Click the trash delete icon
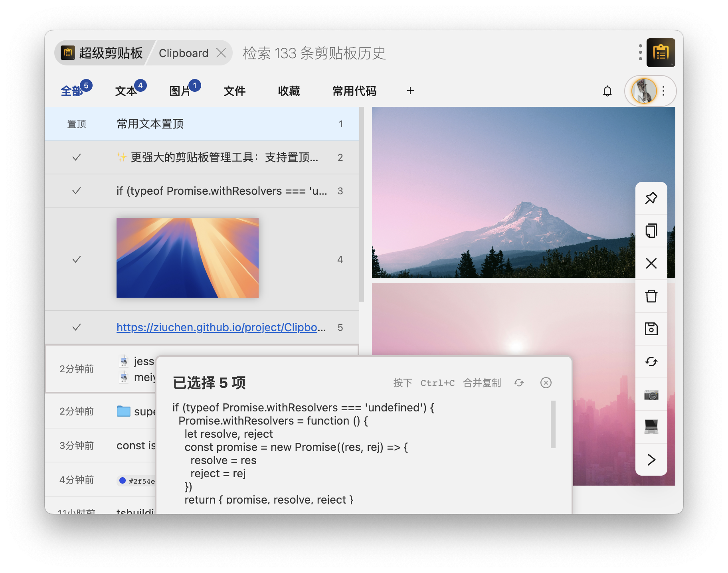The width and height of the screenshot is (728, 573). tap(651, 296)
